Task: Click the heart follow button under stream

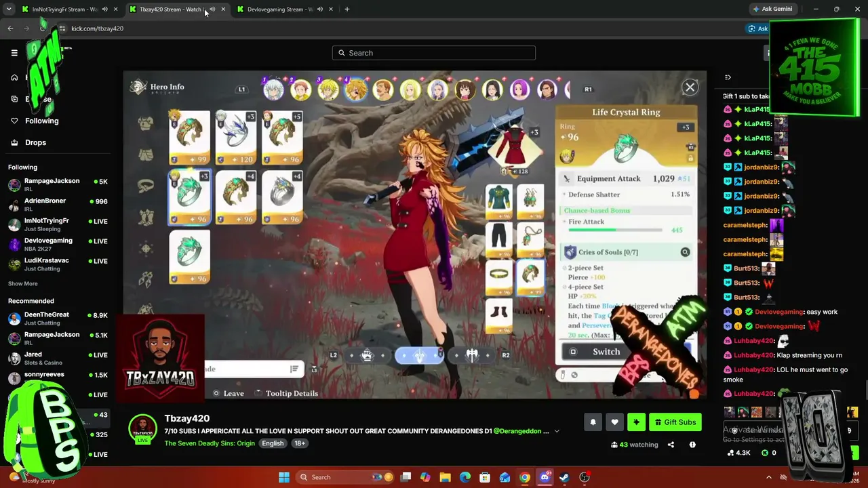Action: pos(614,422)
